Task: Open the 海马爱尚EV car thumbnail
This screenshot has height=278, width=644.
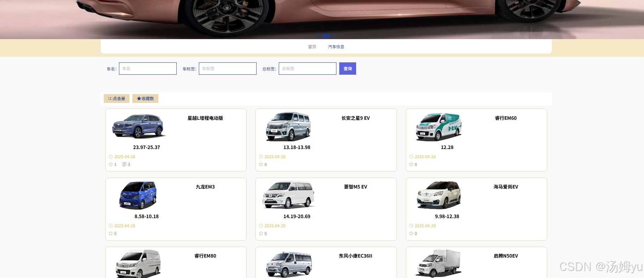Action: [439, 195]
